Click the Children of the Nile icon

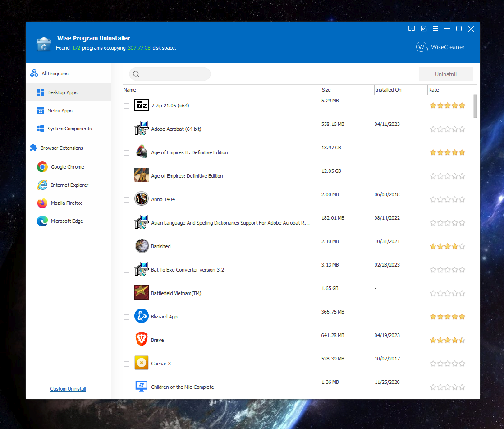(x=142, y=386)
